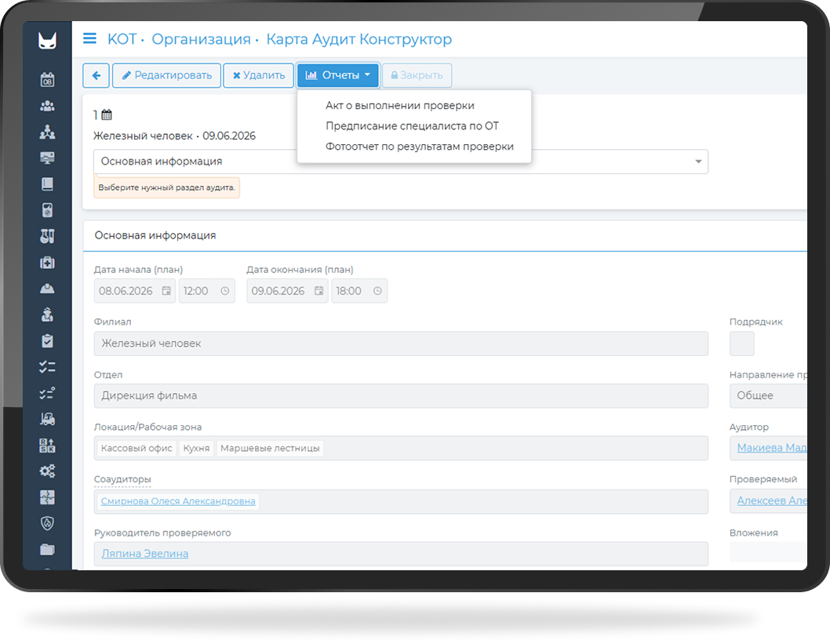This screenshot has height=644, width=830.
Task: Open the worker figure icon in the sidebar
Action: coord(47,315)
